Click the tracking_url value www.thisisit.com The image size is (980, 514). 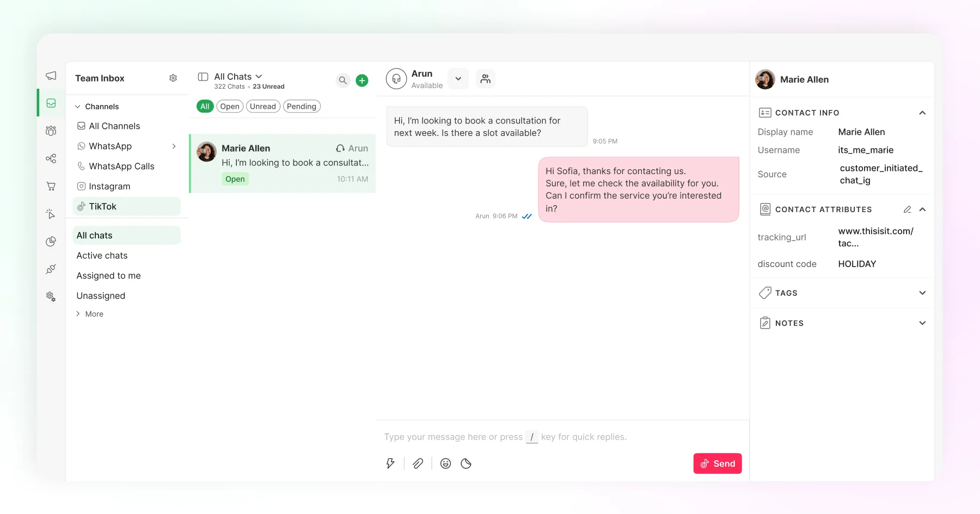[x=876, y=237]
